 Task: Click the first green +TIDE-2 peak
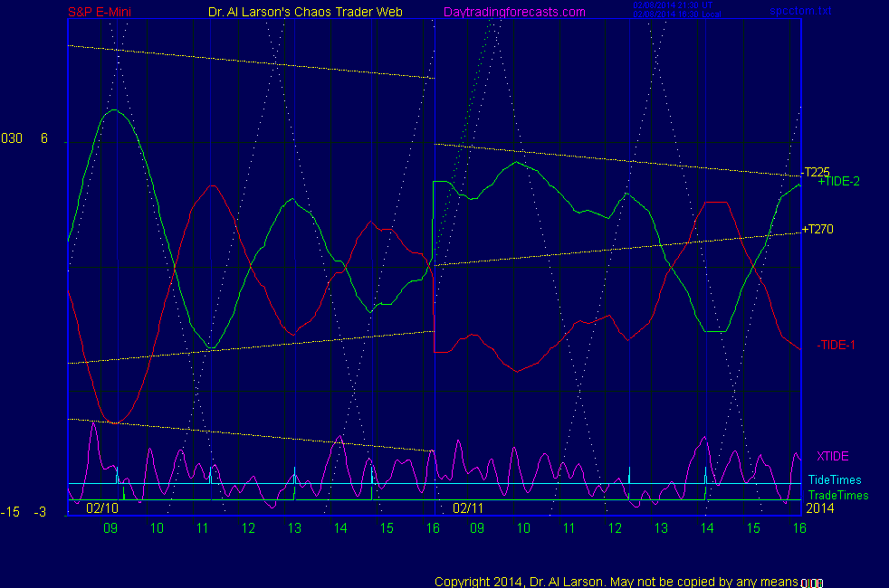pyautogui.click(x=113, y=110)
